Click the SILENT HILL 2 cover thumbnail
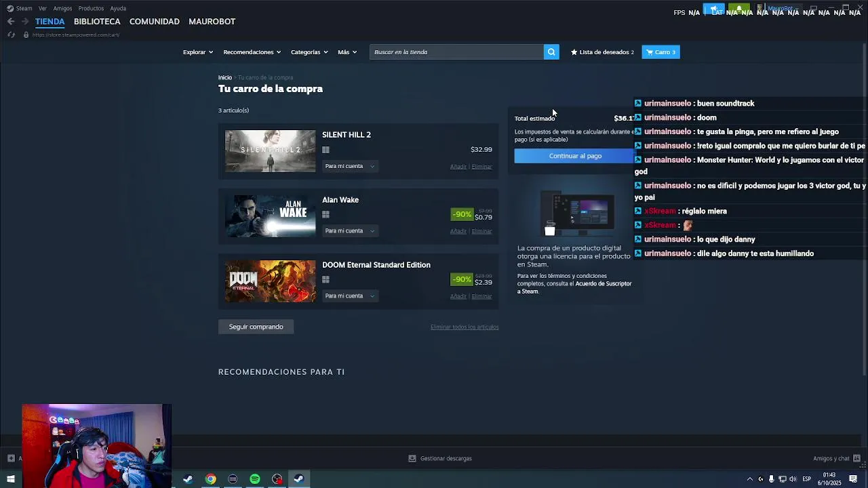 click(x=270, y=151)
